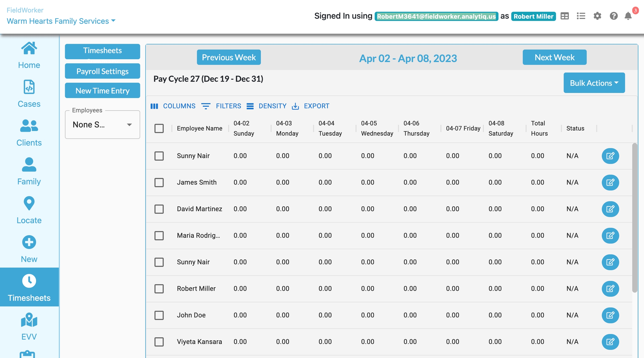The width and height of the screenshot is (644, 358).
Task: Check the box for David Martinez
Action: pyautogui.click(x=159, y=209)
